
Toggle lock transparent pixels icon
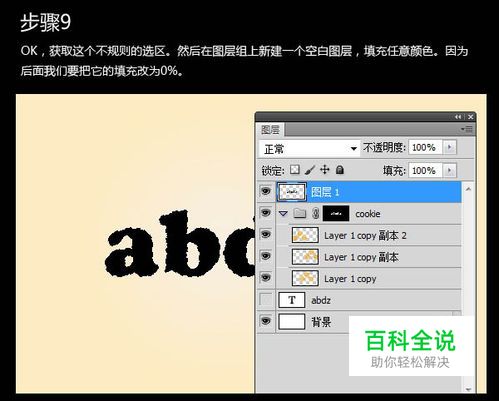pos(295,170)
